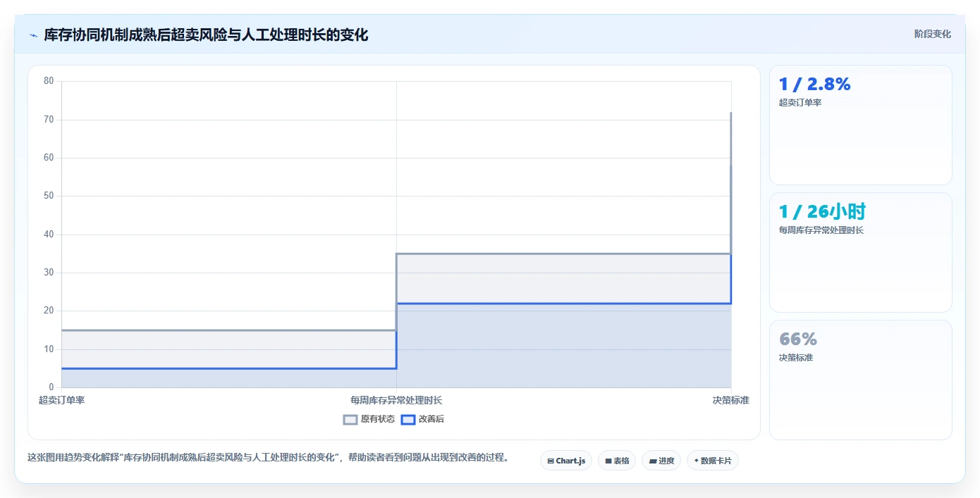Click the 阶段变化 label in the header

click(x=932, y=34)
